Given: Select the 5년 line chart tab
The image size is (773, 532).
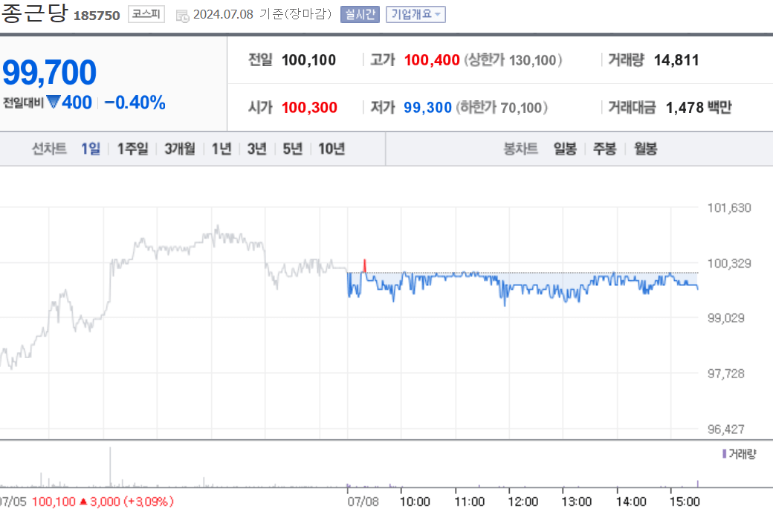Looking at the screenshot, I should [x=292, y=149].
